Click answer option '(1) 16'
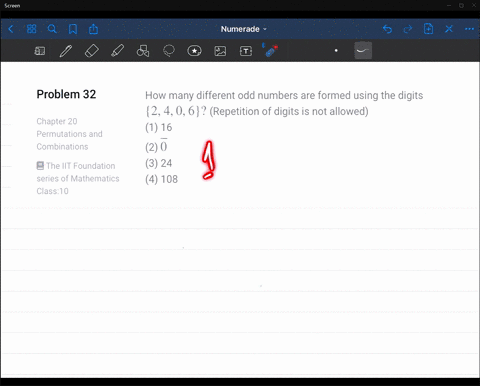 pos(159,128)
